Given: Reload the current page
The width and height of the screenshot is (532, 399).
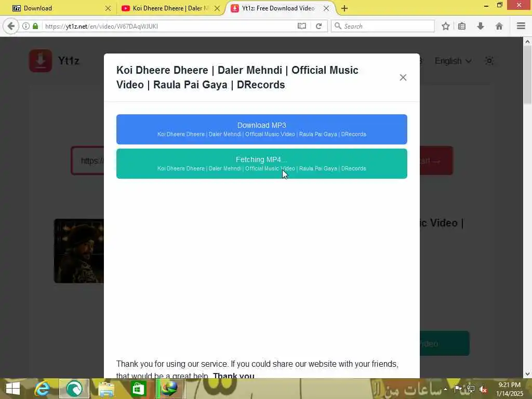Looking at the screenshot, I should pyautogui.click(x=318, y=26).
